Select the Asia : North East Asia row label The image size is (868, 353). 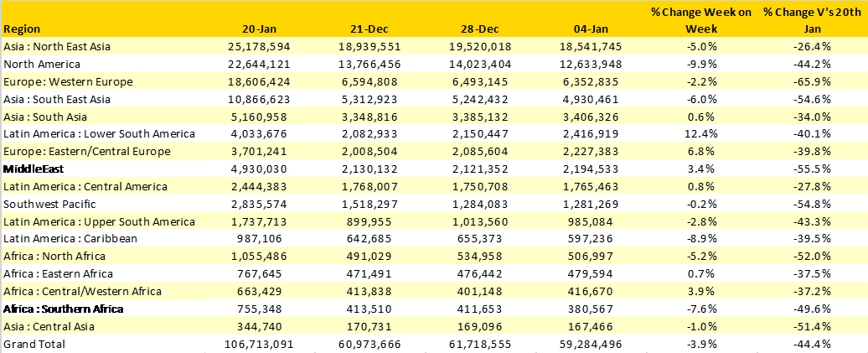57,47
